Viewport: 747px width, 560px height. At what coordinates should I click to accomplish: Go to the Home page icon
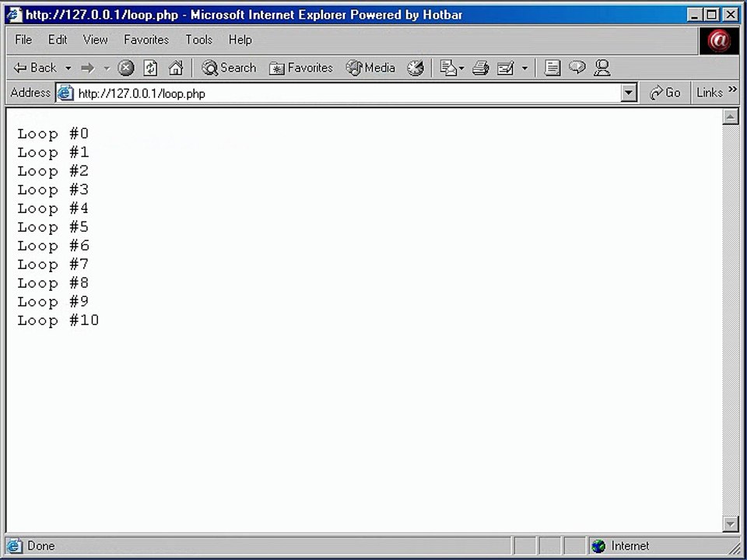click(176, 68)
